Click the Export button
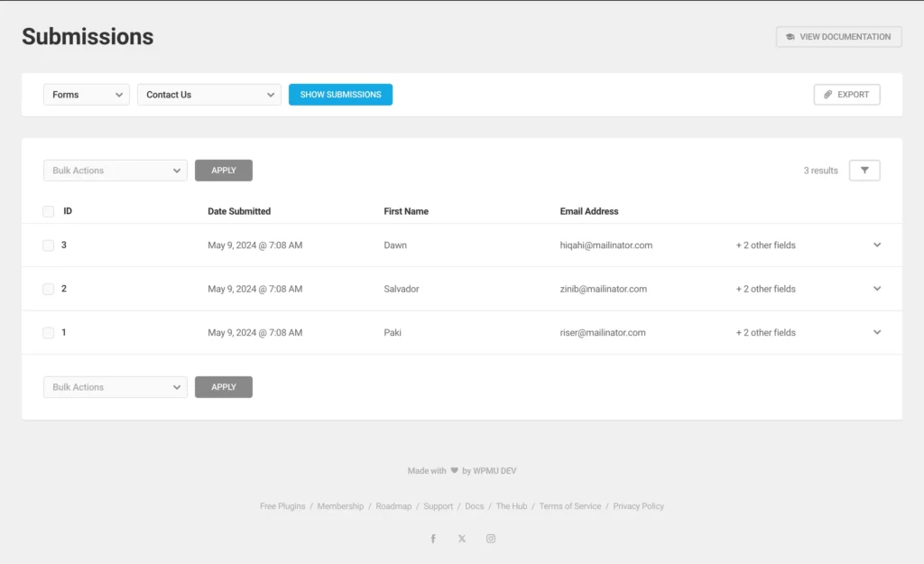Image resolution: width=924 pixels, height=564 pixels. tap(846, 94)
